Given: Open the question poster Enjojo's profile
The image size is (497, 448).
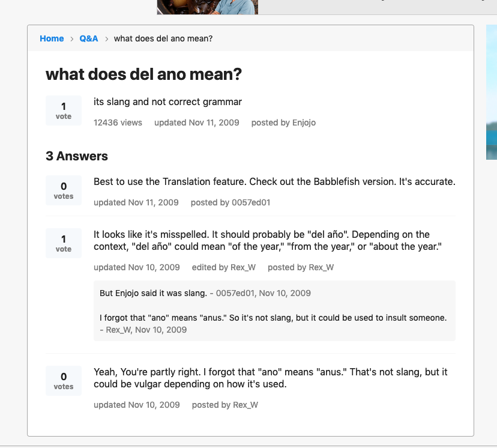Looking at the screenshot, I should pos(304,123).
